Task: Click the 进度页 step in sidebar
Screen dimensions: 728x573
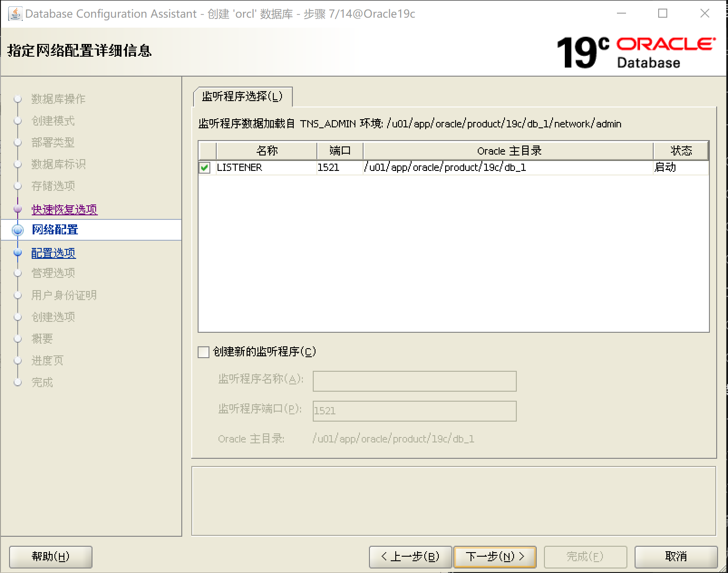Action: tap(48, 360)
